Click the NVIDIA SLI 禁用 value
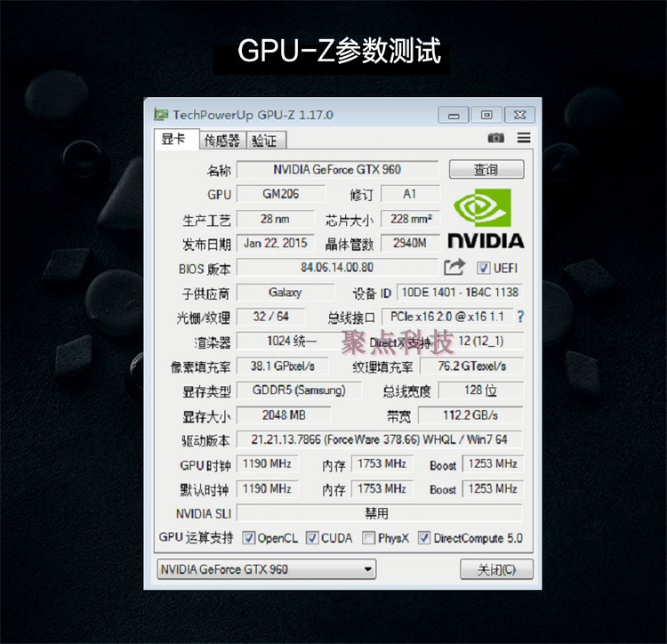The image size is (667, 644). point(380,513)
